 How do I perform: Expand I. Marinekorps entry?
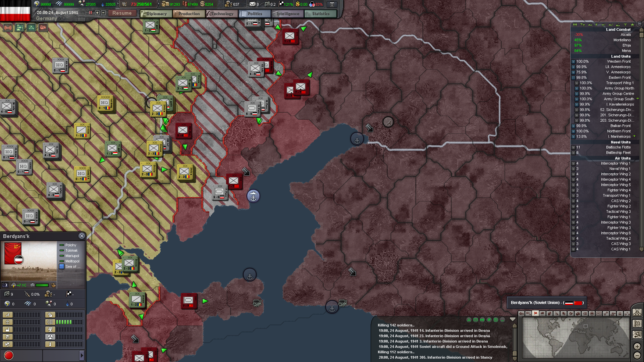click(x=573, y=137)
